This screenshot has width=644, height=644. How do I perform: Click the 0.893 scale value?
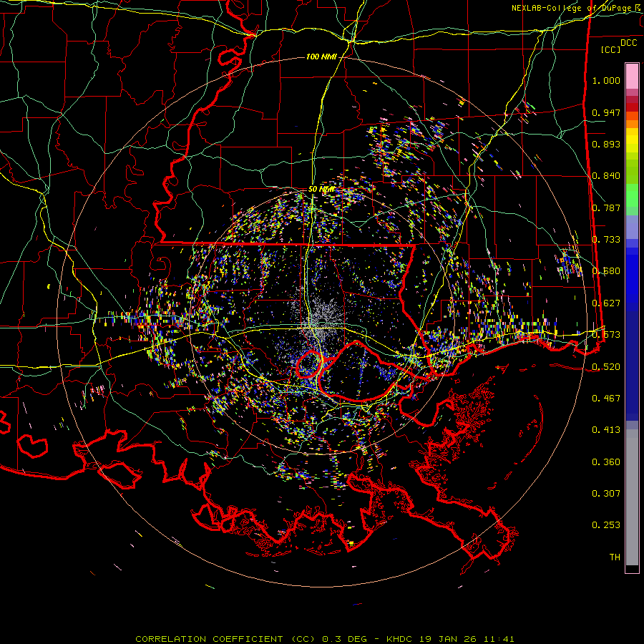[x=606, y=144]
